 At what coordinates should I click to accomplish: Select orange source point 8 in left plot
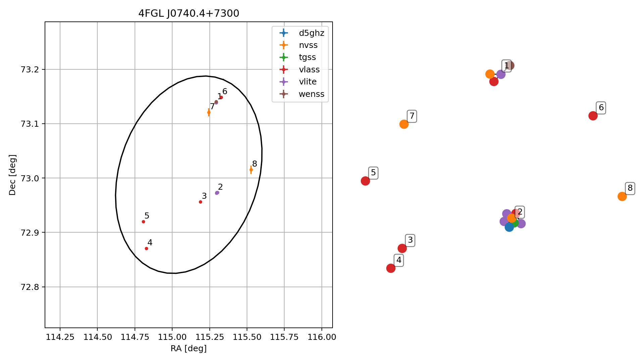tap(251, 170)
